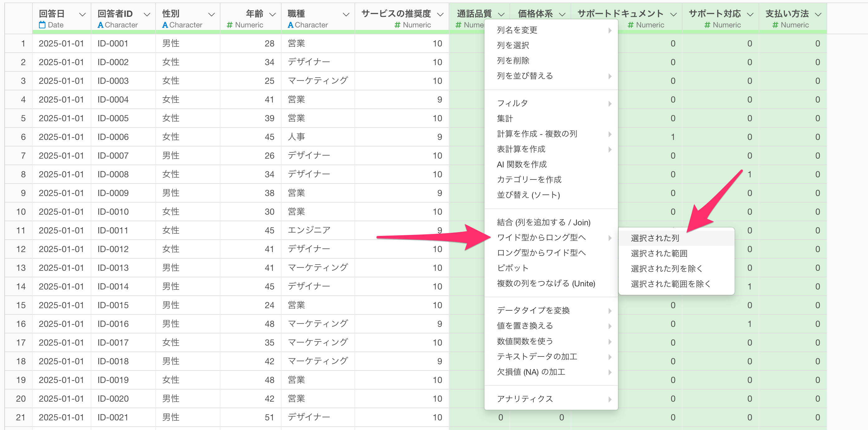The width and height of the screenshot is (868, 430).
Task: Click the Character type icon under 回答者ID
Action: click(100, 25)
